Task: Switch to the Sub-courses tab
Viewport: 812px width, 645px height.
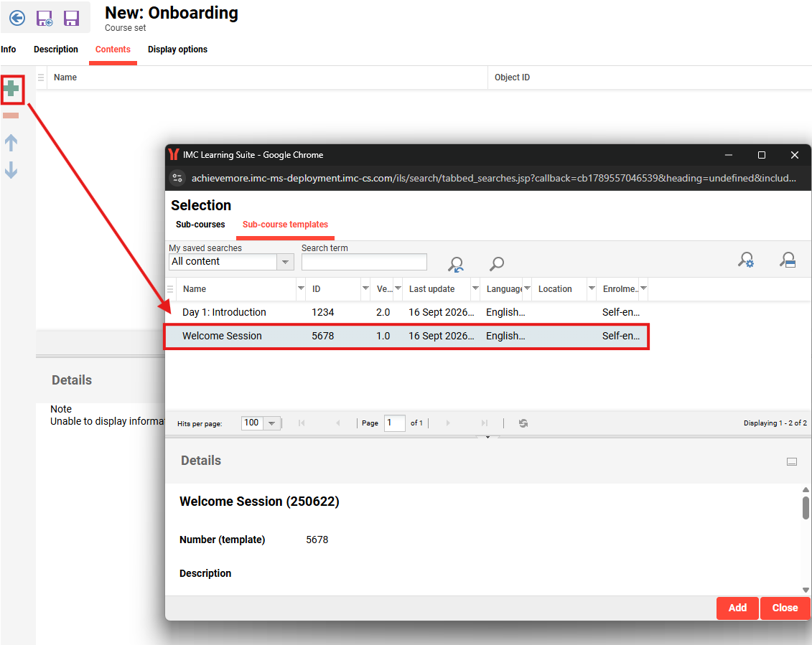Action: tap(200, 225)
